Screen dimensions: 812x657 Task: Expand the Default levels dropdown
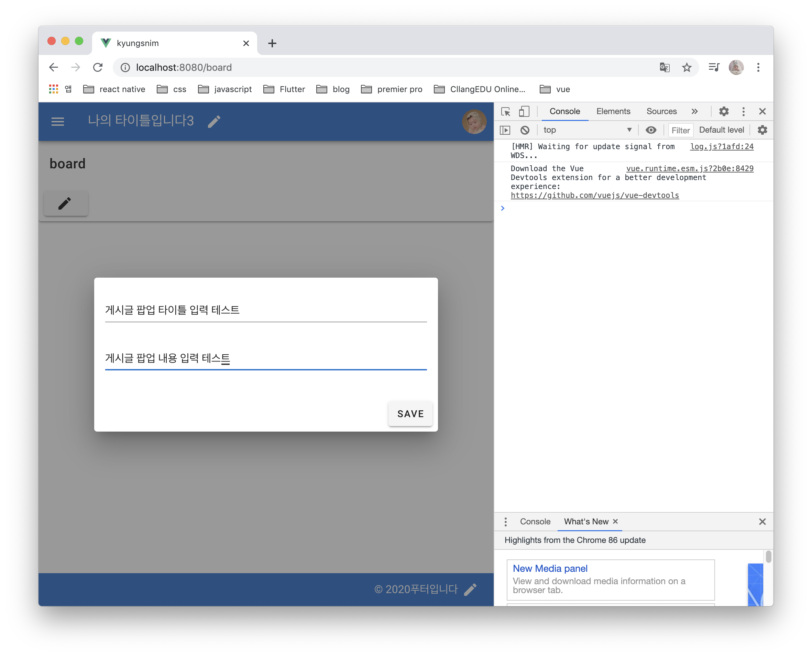pos(721,130)
